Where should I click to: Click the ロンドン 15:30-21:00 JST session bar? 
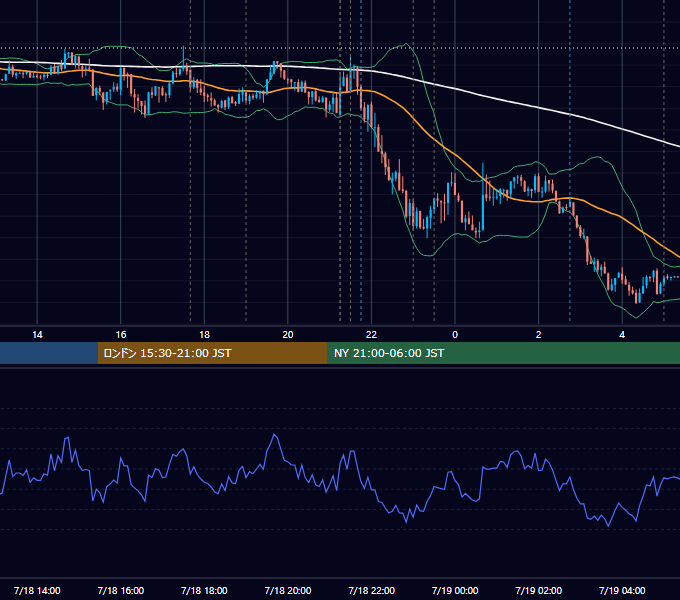coord(212,353)
